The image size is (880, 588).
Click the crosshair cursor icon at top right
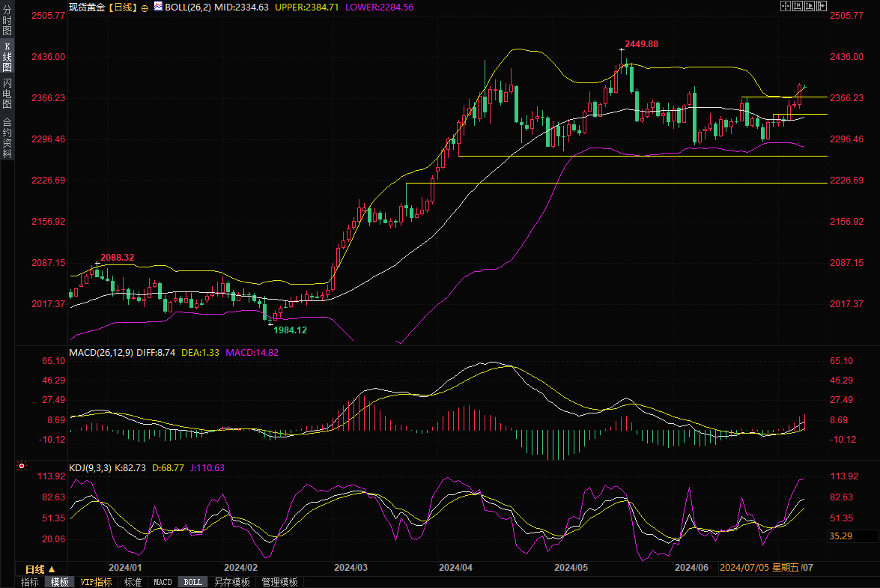(x=786, y=6)
